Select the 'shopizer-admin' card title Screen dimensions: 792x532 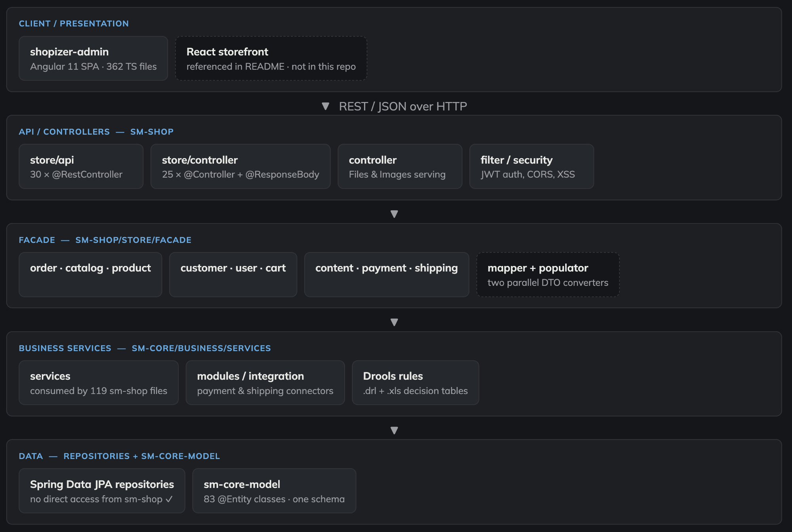tap(69, 52)
